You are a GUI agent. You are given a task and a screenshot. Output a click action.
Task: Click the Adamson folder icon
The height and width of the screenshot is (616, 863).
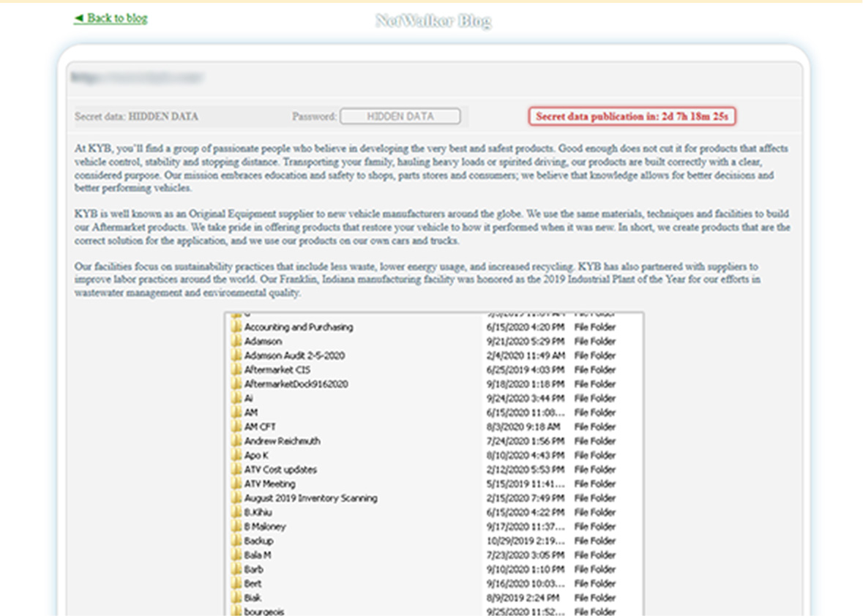[236, 342]
